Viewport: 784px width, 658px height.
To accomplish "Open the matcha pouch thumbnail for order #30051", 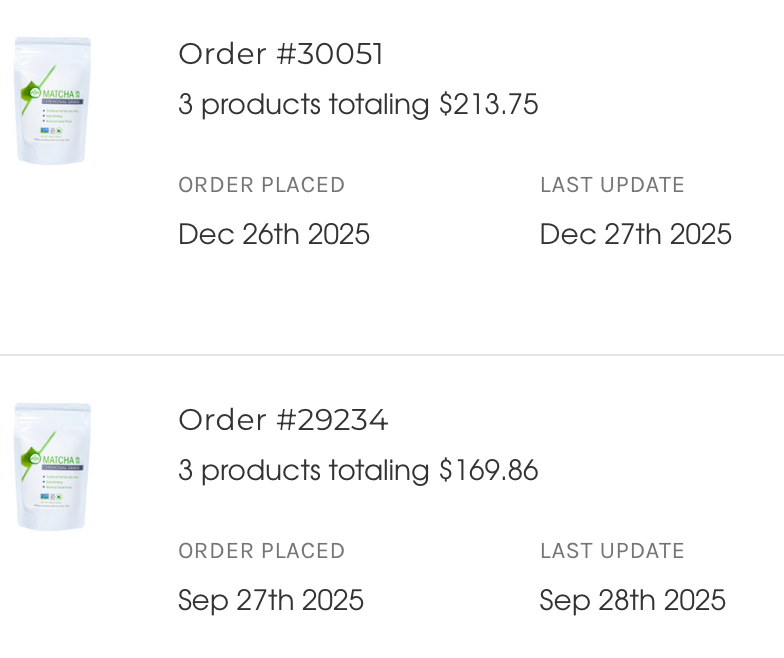I will 52,100.
